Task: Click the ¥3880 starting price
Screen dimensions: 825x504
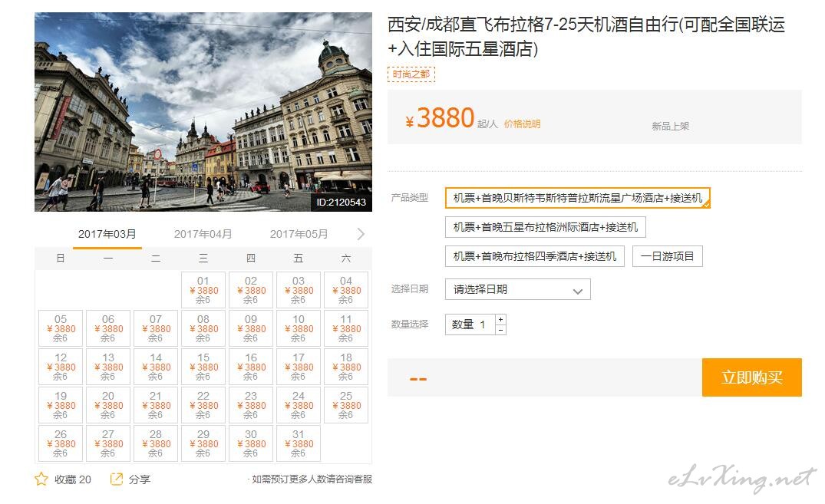Action: pyautogui.click(x=441, y=118)
